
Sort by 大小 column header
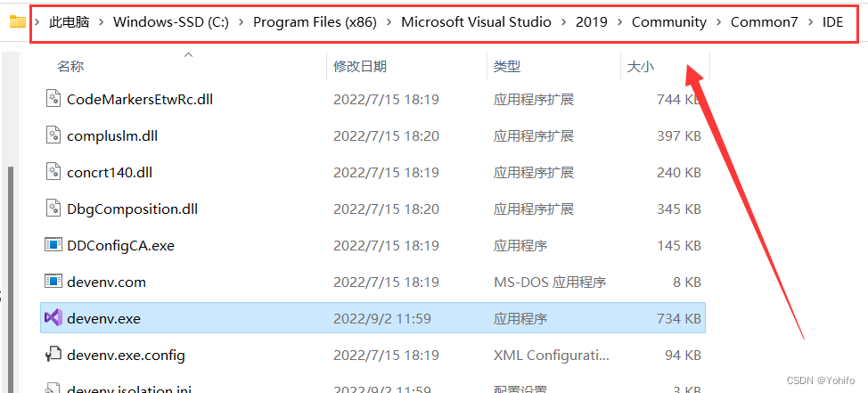[640, 67]
